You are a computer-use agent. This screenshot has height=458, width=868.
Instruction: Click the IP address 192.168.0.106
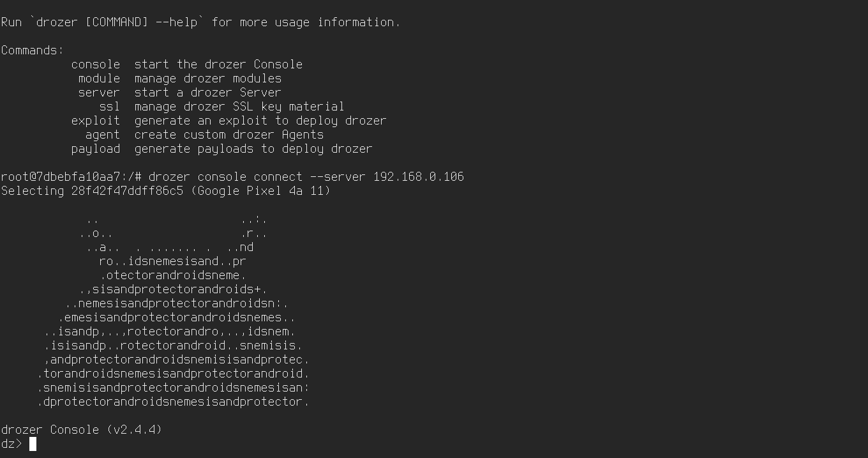click(419, 177)
